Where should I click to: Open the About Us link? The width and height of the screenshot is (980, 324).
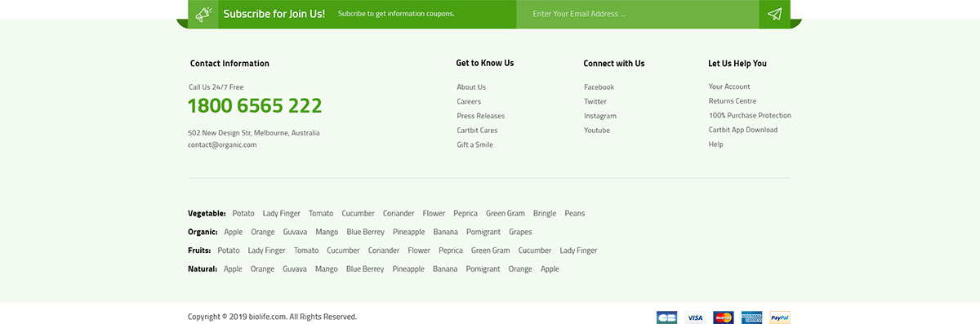pyautogui.click(x=471, y=87)
